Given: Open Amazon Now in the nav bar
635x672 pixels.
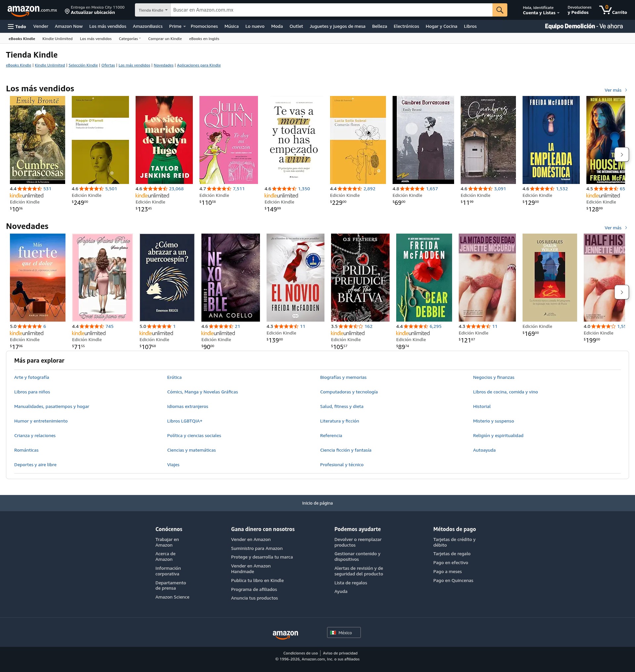Looking at the screenshot, I should [x=69, y=26].
